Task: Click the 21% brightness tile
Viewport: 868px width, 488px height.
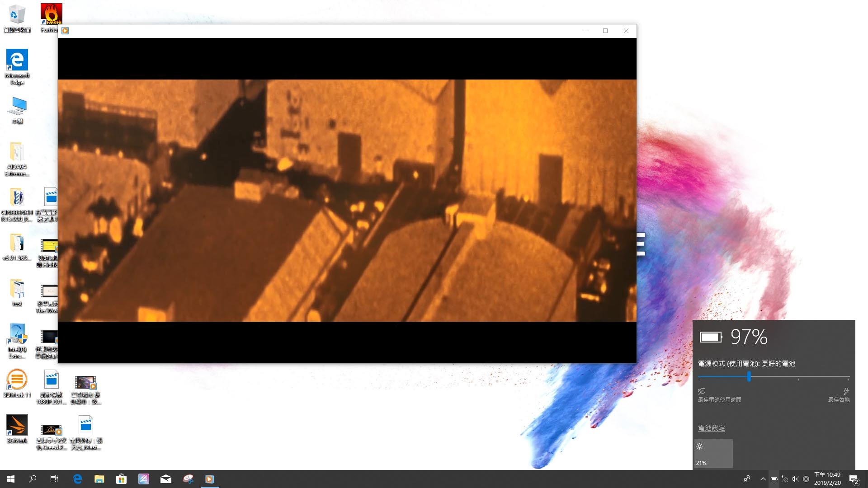Action: (x=713, y=454)
